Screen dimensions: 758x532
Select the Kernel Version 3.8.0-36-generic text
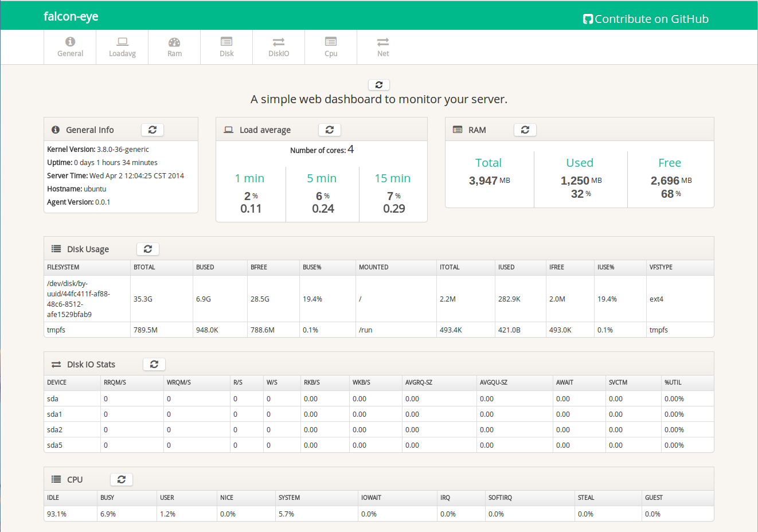pyautogui.click(x=98, y=150)
